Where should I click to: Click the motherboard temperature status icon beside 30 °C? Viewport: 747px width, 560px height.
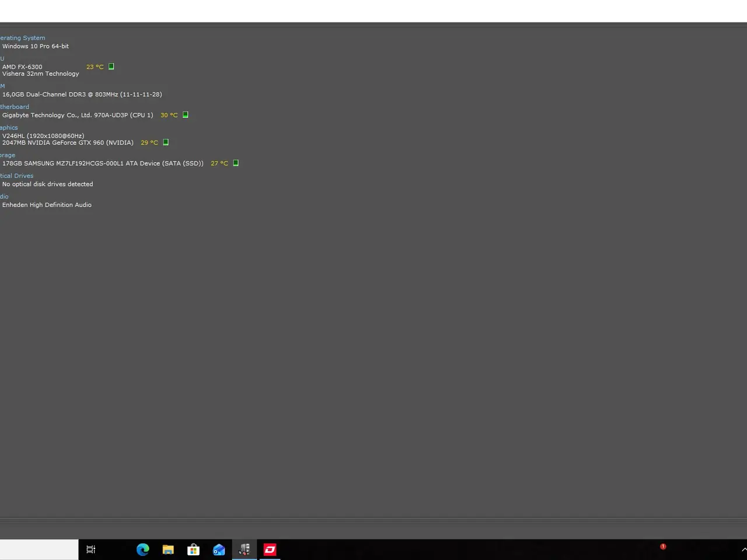tap(185, 115)
